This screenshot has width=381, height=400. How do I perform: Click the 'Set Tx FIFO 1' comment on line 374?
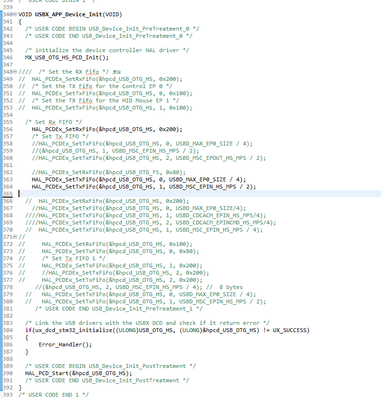coord(73,258)
